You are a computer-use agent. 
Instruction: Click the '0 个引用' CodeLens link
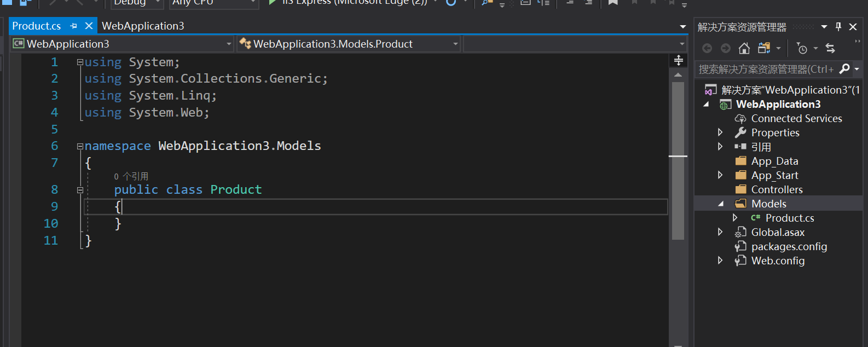[x=131, y=176]
